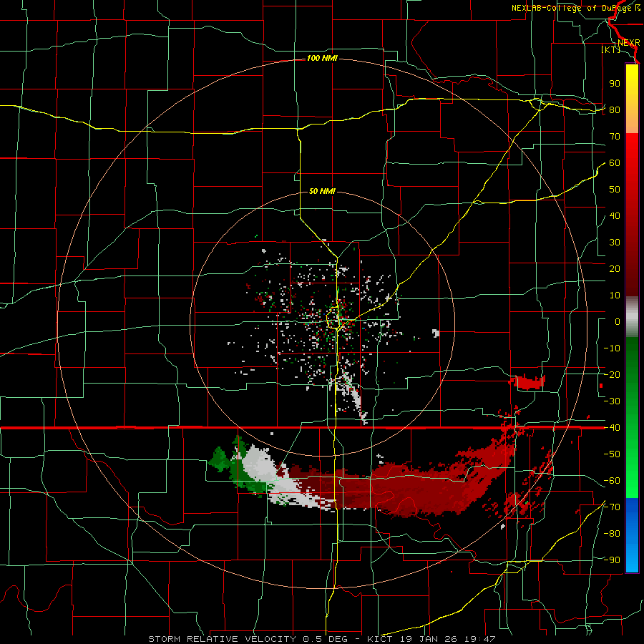
Task: Click the -90 value on the velocity scale
Action: (x=612, y=560)
